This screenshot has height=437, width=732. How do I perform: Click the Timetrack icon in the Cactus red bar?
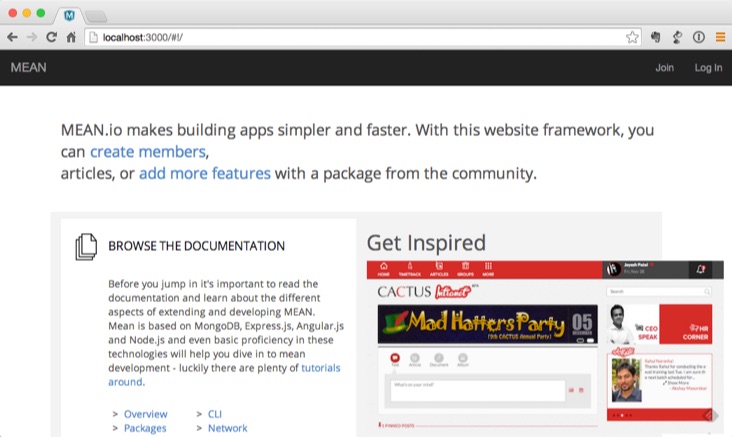tap(410, 269)
